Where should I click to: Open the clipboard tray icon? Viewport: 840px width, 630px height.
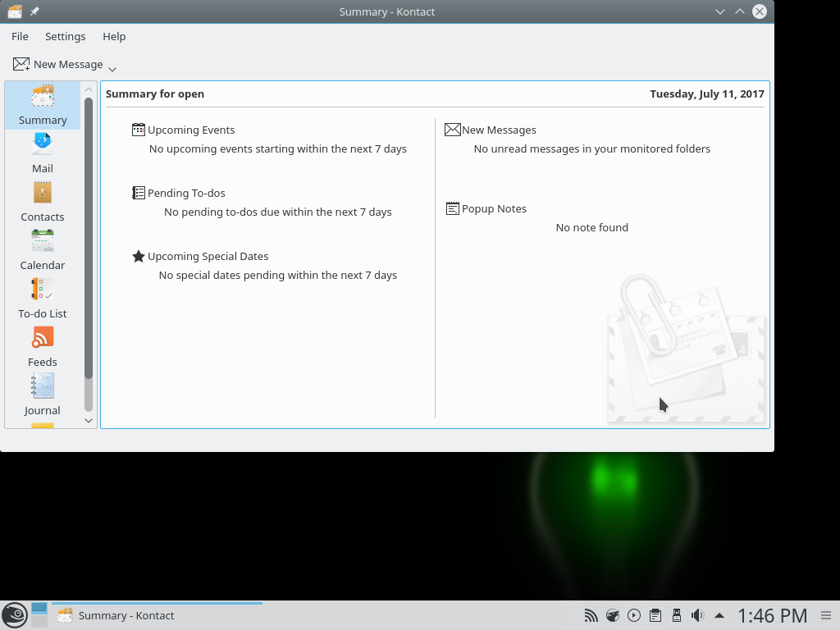point(655,615)
